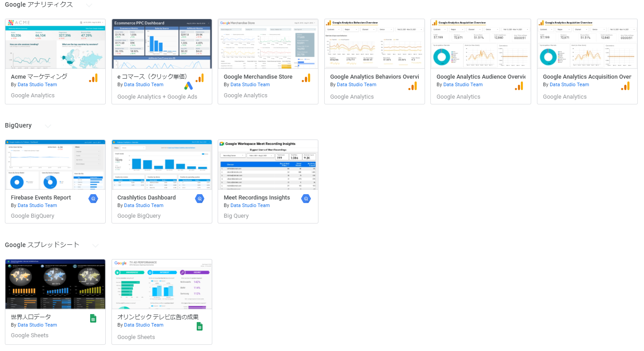The height and width of the screenshot is (351, 644).
Task: Click Analytics icon on Behaviors Overview card
Action: point(413,86)
